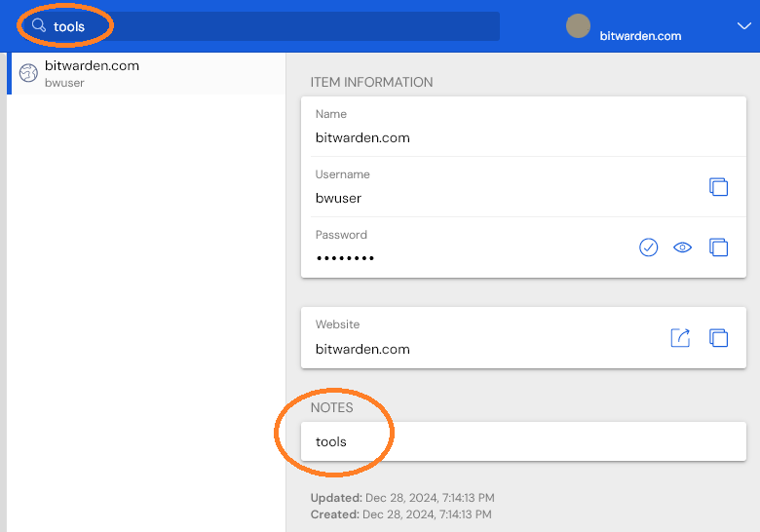This screenshot has width=760, height=532.
Task: Click the Website field label
Action: (x=337, y=324)
